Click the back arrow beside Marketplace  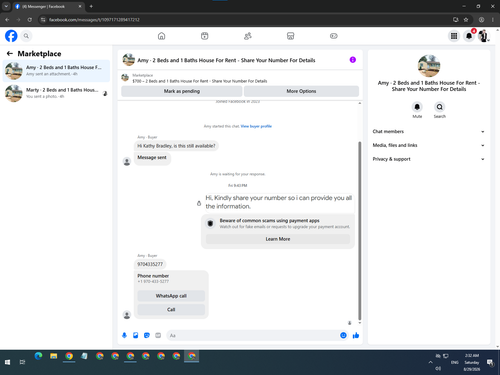pos(10,53)
